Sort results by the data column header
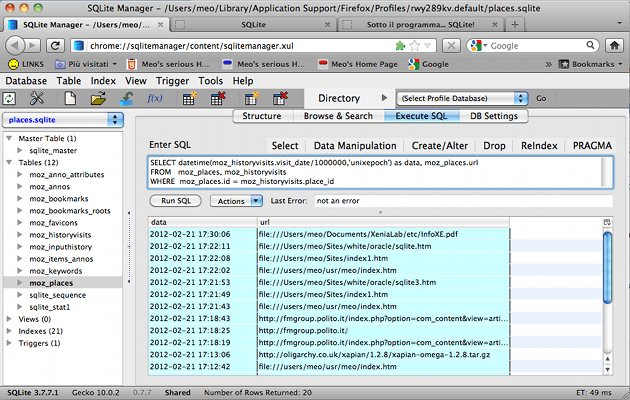 [202, 222]
